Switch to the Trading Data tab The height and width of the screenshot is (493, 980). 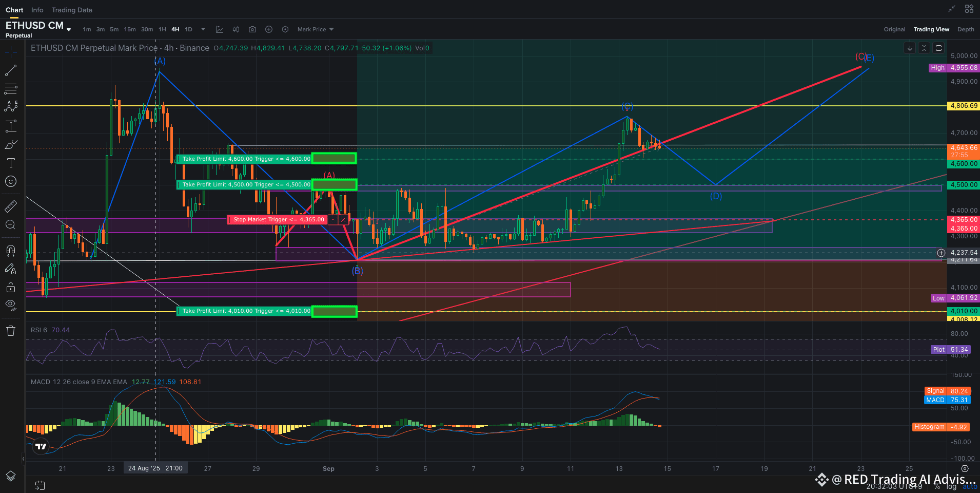click(72, 10)
